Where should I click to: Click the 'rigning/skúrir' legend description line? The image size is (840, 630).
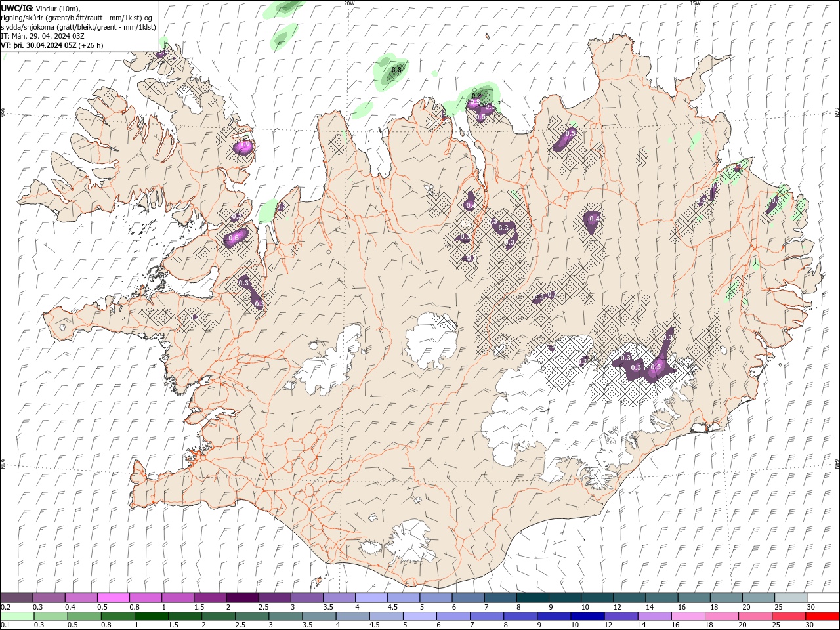pyautogui.click(x=77, y=18)
